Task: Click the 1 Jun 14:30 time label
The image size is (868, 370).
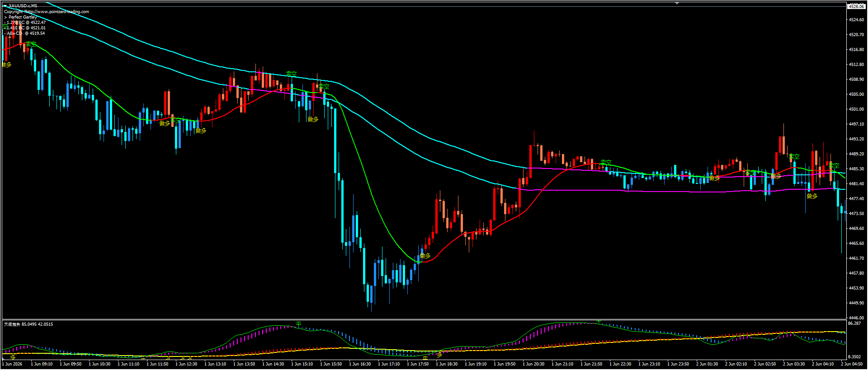Action: click(273, 364)
